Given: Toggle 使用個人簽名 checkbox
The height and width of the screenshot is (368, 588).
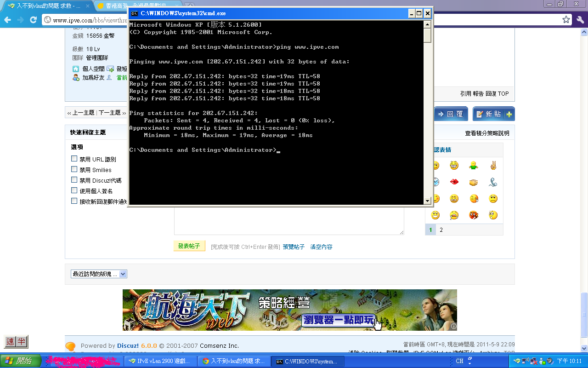Looking at the screenshot, I should pos(74,190).
